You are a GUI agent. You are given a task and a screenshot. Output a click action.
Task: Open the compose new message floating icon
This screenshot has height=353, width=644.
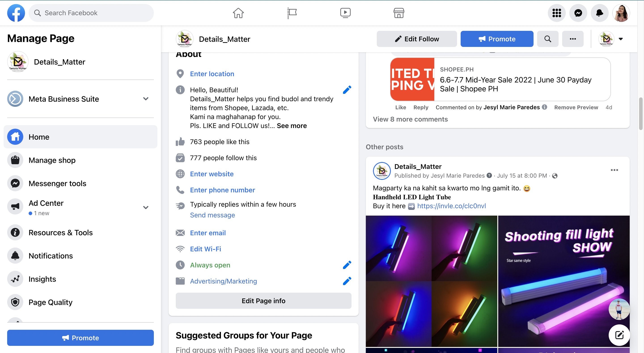(x=619, y=335)
